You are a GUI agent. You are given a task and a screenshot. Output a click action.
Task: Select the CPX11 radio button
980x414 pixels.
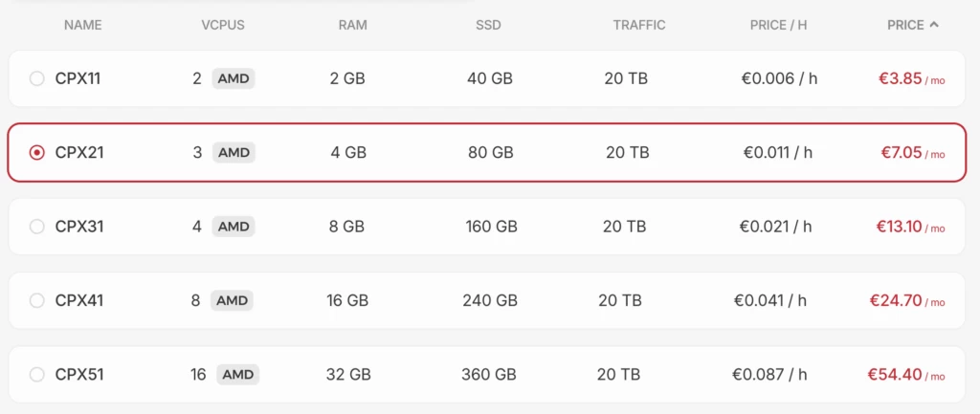point(37,78)
